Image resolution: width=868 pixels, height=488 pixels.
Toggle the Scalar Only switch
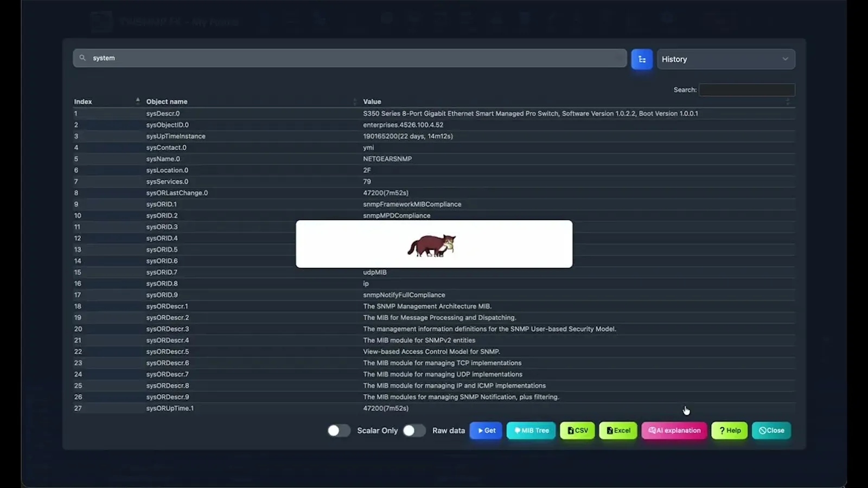[339, 431]
